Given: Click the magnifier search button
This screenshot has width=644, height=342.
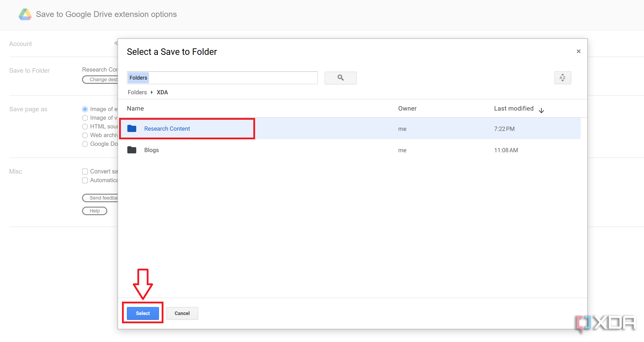Looking at the screenshot, I should coord(341,78).
